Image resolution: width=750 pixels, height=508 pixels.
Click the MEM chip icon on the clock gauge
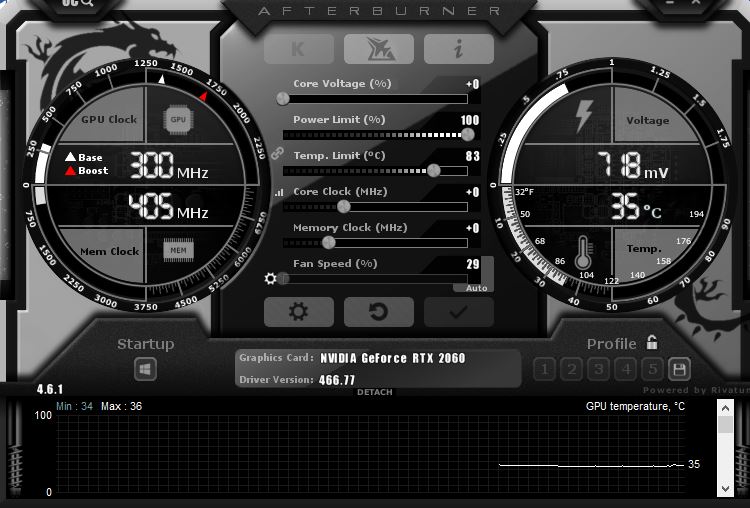(x=178, y=250)
